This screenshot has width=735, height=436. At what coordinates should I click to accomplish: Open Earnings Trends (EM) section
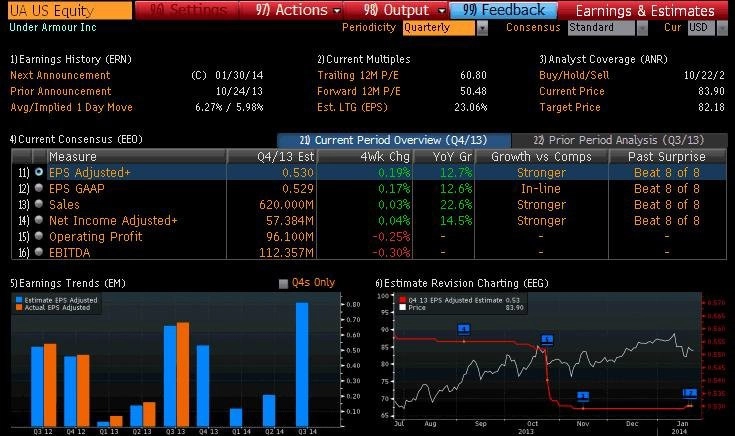[x=68, y=283]
